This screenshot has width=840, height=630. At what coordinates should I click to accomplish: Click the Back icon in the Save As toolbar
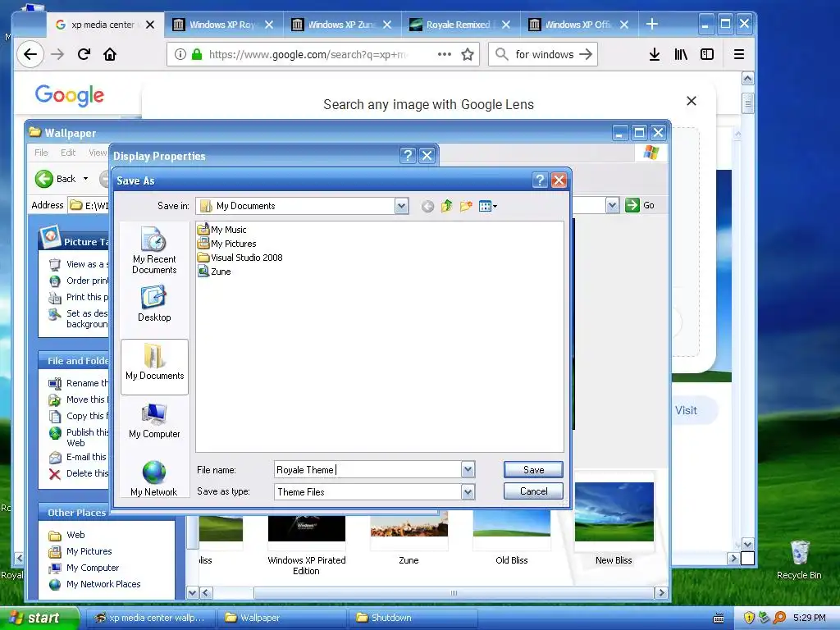click(x=427, y=206)
